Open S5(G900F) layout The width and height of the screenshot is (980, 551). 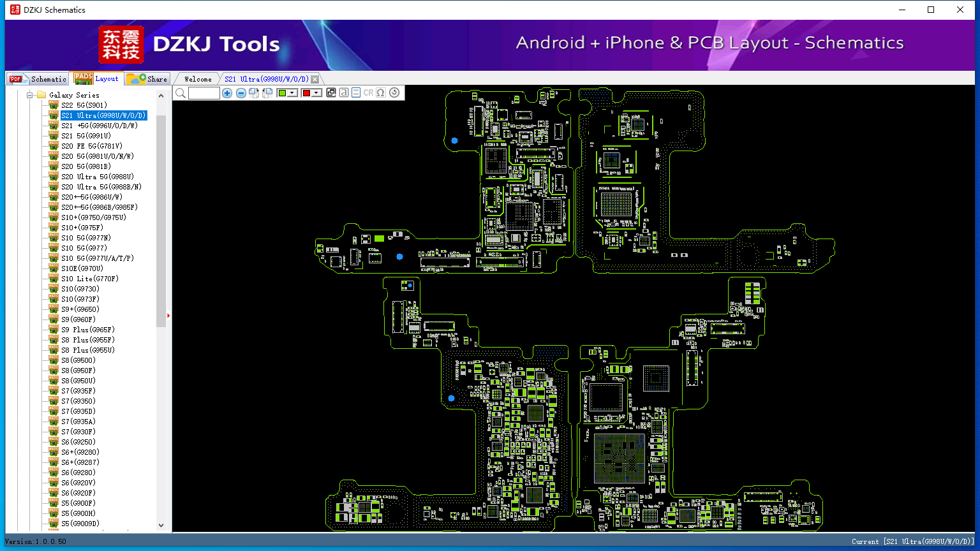pyautogui.click(x=78, y=503)
